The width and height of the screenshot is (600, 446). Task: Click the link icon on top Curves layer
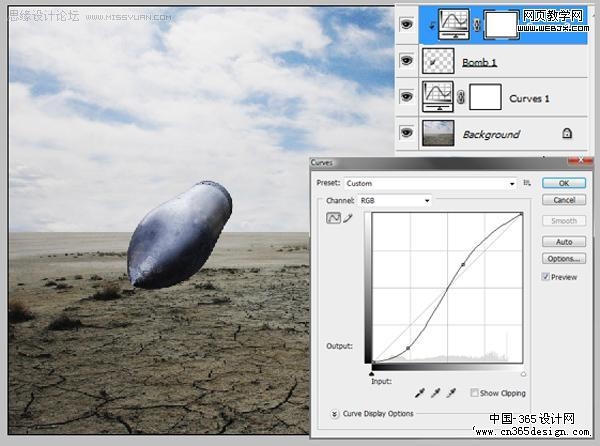(477, 25)
